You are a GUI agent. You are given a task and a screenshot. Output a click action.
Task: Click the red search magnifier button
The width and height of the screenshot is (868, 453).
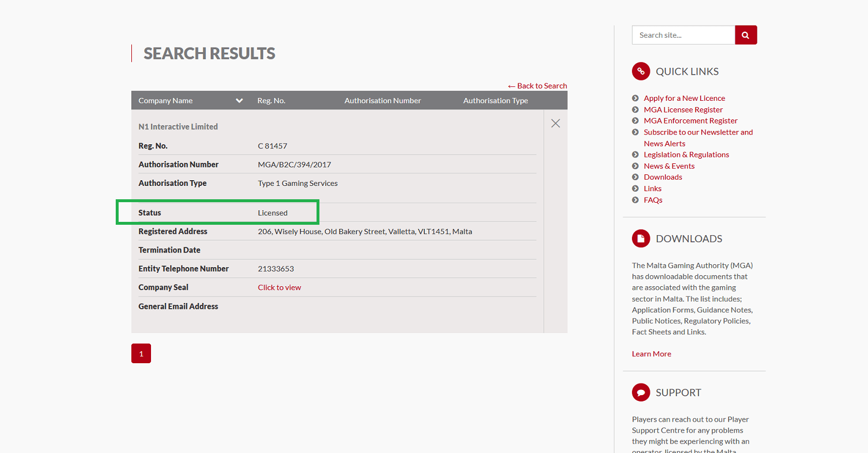pyautogui.click(x=746, y=35)
